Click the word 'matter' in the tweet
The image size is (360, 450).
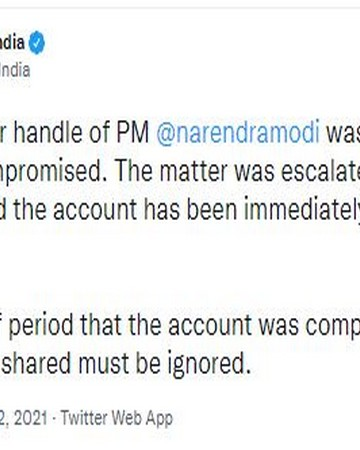tap(194, 171)
